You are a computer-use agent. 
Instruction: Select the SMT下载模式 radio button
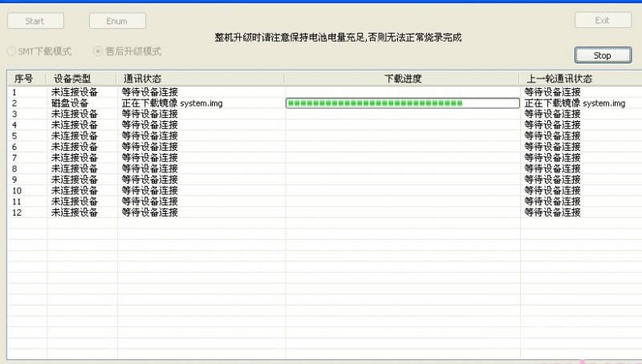pos(10,51)
